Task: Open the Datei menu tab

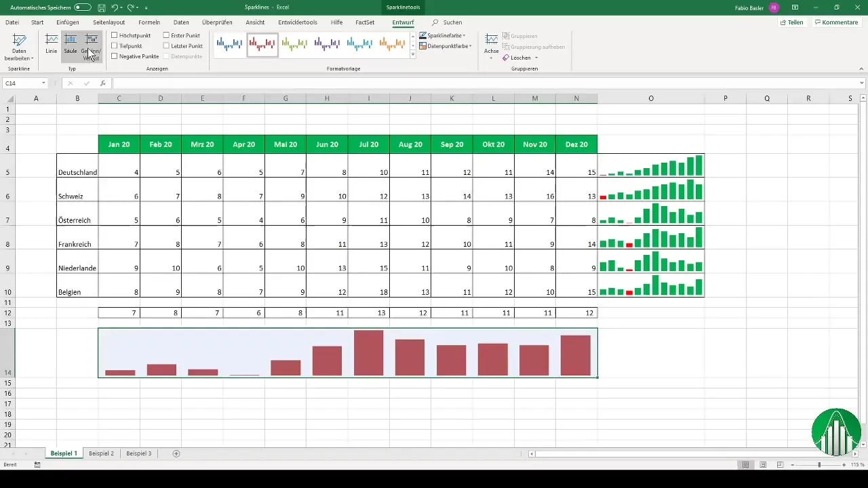Action: 12,22
